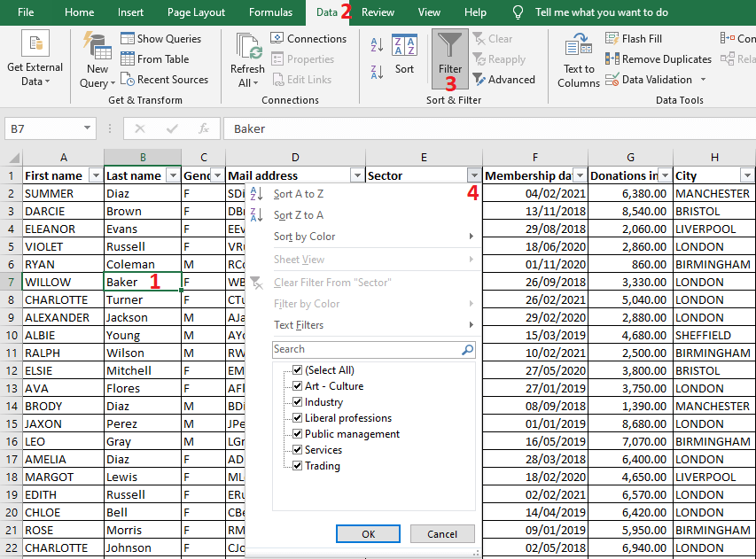Click the Sort A to Z ribbon icon
The height and width of the screenshot is (559, 756).
[x=377, y=44]
